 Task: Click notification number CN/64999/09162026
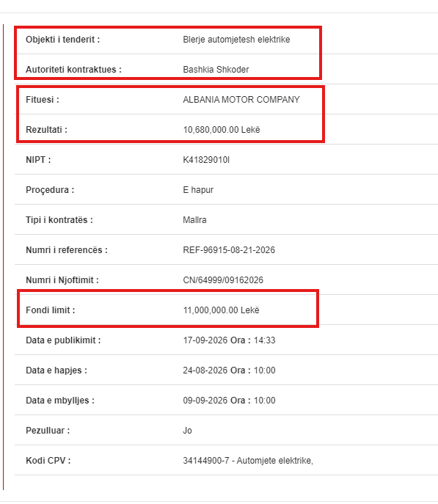pos(223,280)
